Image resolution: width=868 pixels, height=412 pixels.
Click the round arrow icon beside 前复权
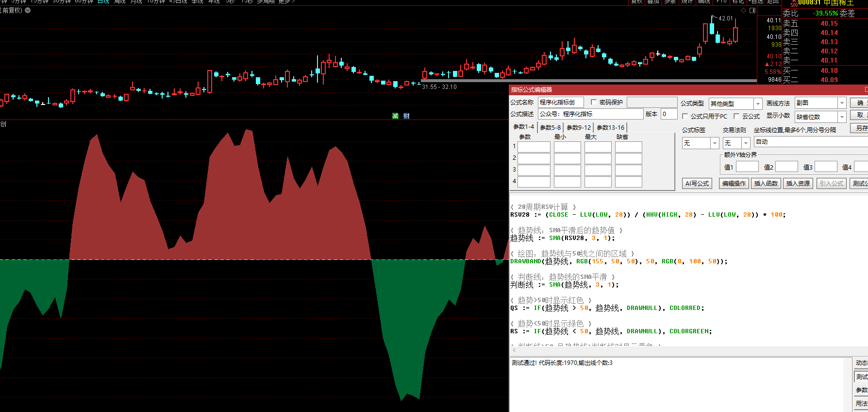[x=28, y=10]
